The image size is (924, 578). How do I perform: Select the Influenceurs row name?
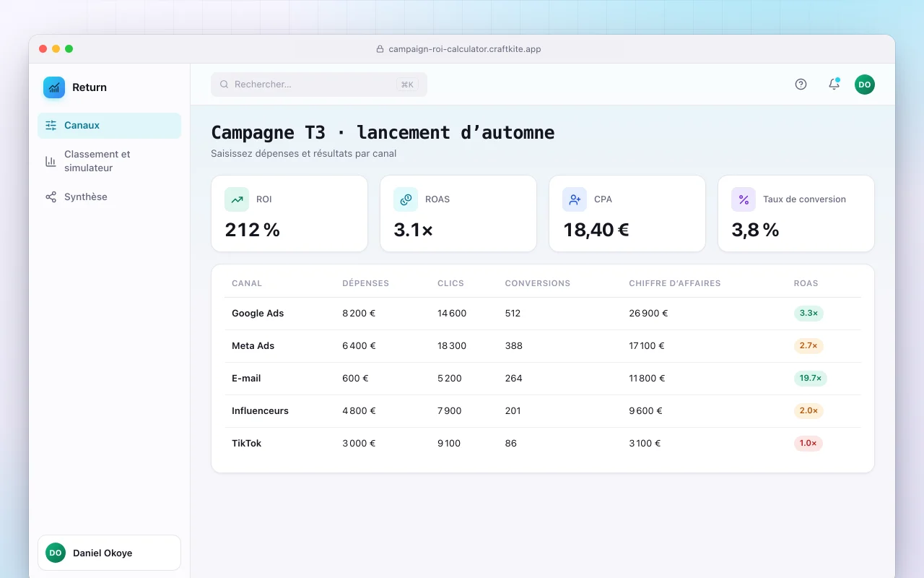pos(260,411)
